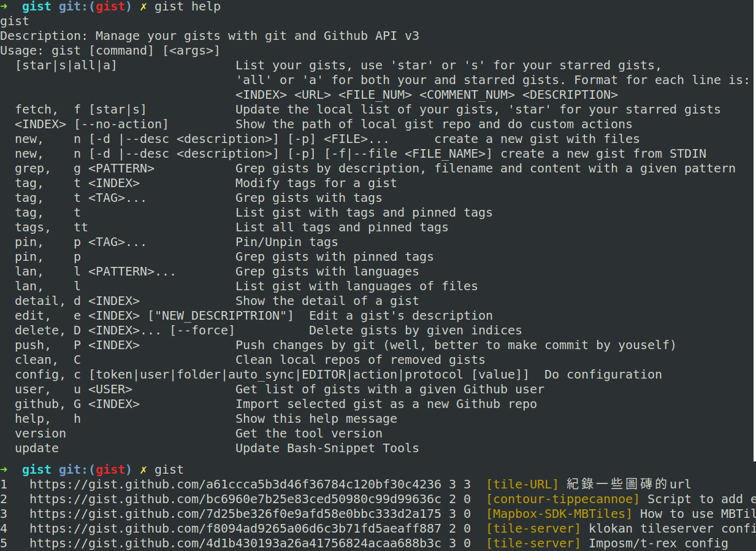Viewport: 756px width, 551px height.
Task: Select the [tile-URL] tag
Action: pos(522,484)
